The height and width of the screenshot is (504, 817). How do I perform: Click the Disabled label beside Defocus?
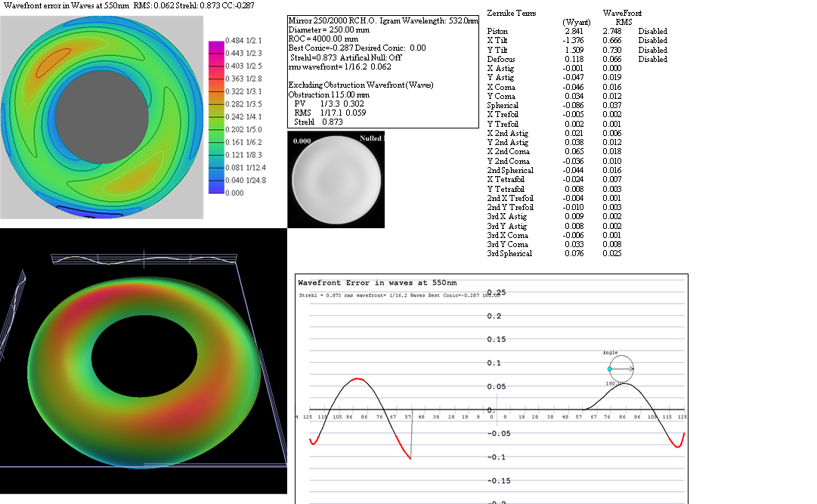(652, 59)
